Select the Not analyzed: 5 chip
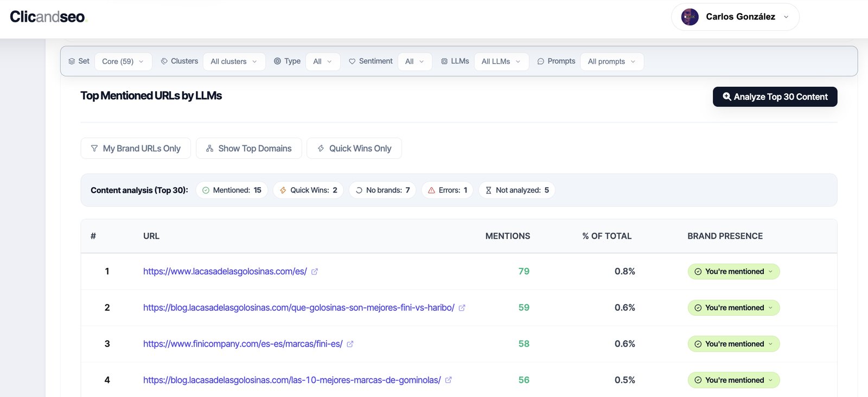This screenshot has height=397, width=868. point(517,190)
